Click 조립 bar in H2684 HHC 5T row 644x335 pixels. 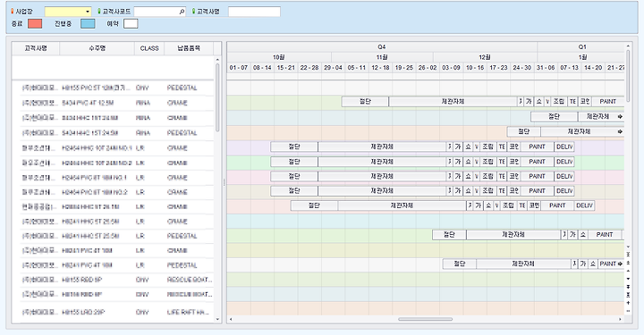point(508,205)
